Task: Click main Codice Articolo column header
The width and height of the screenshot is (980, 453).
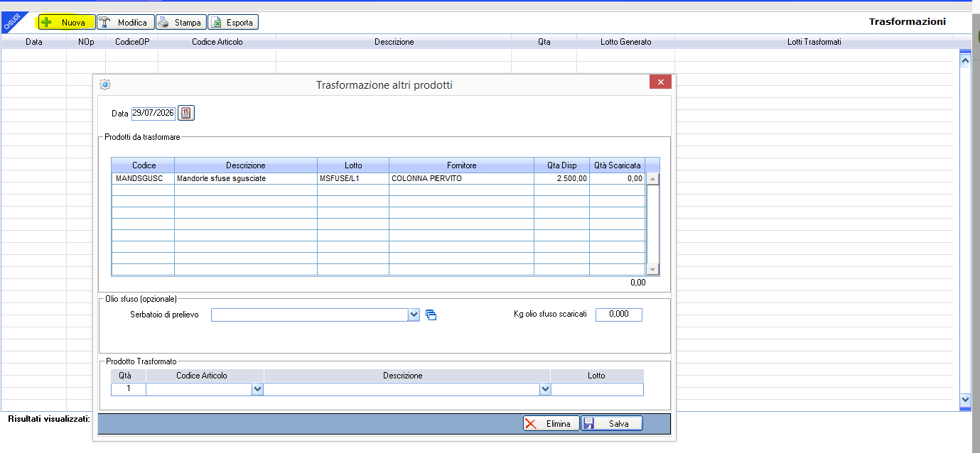Action: [217, 42]
